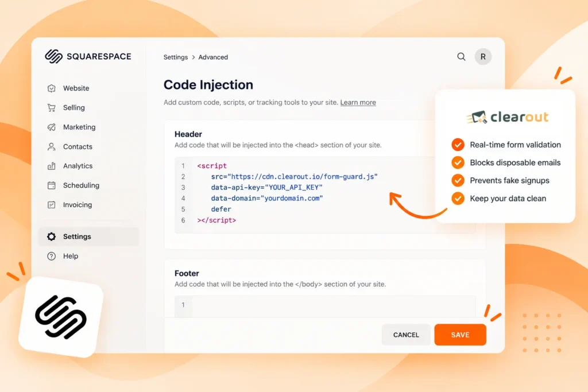
Task: Click the Footer section heading
Action: tap(187, 273)
